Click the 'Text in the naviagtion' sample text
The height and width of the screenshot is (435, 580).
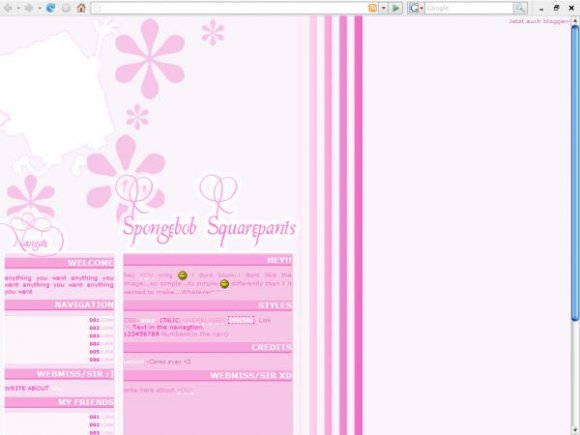point(168,327)
